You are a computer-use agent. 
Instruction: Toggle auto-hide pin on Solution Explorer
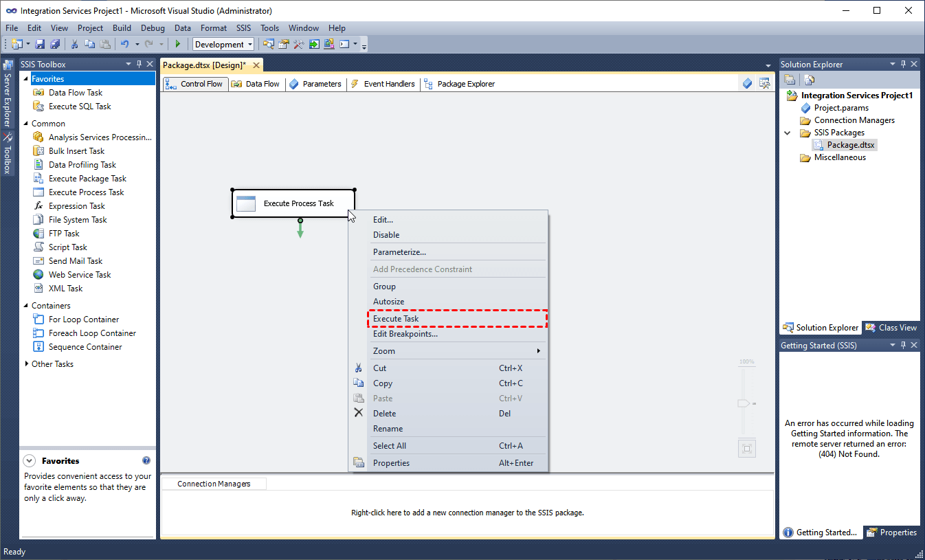pyautogui.click(x=903, y=65)
